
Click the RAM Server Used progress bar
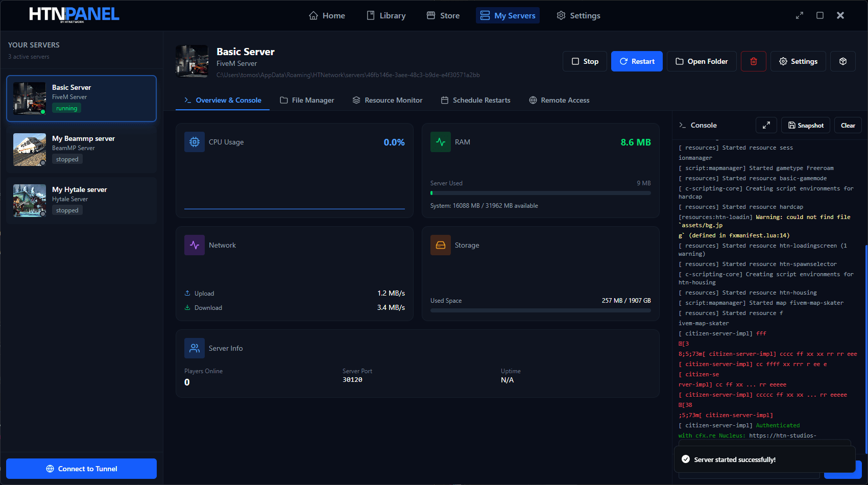pos(541,193)
